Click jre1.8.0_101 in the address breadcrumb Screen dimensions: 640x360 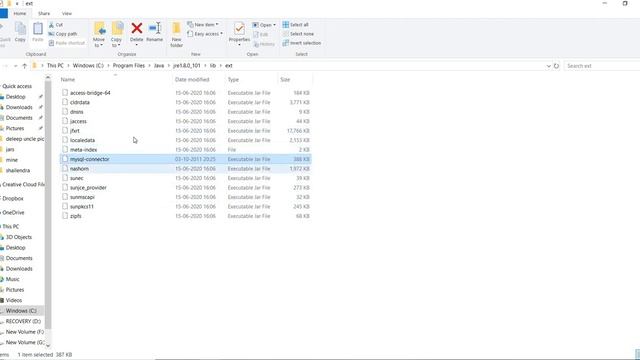point(187,66)
